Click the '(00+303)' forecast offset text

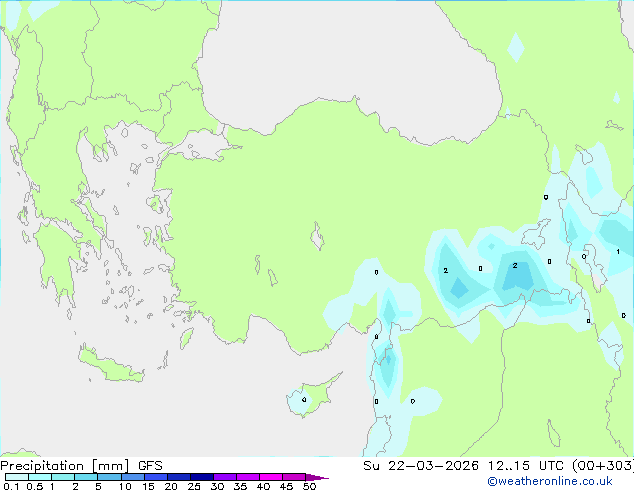point(603,466)
